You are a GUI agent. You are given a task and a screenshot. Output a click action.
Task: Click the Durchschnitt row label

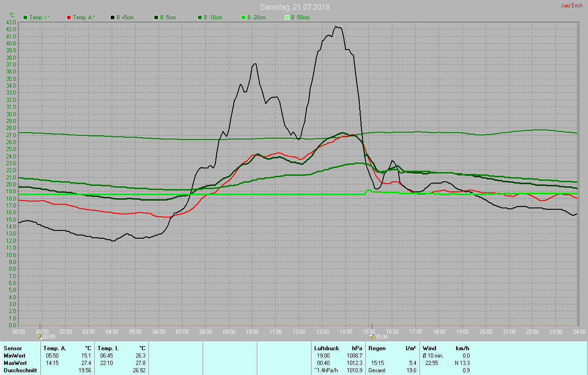[20, 370]
